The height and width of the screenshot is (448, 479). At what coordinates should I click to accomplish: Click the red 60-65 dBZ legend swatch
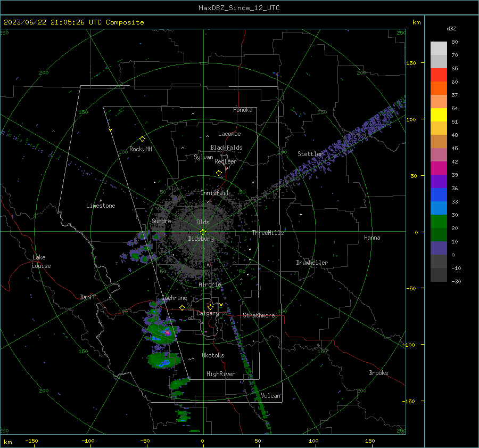click(439, 75)
